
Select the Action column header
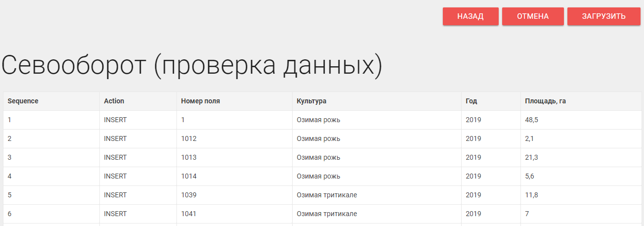pos(114,101)
